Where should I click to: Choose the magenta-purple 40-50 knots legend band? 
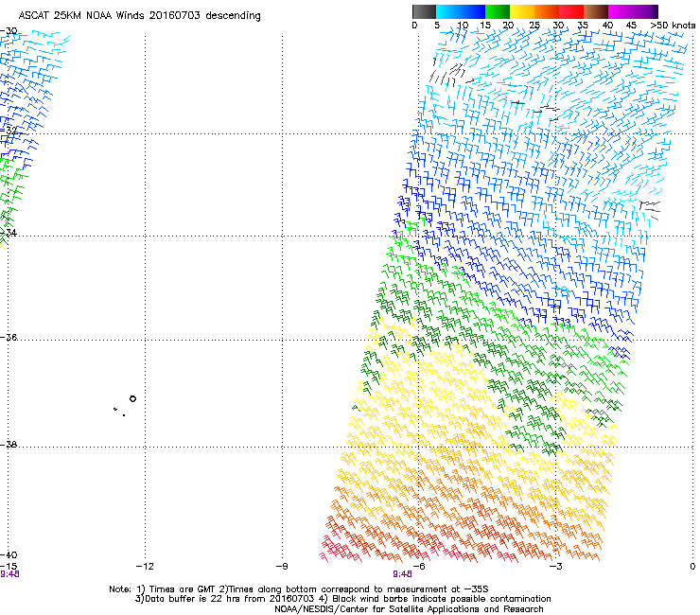pyautogui.click(x=633, y=11)
